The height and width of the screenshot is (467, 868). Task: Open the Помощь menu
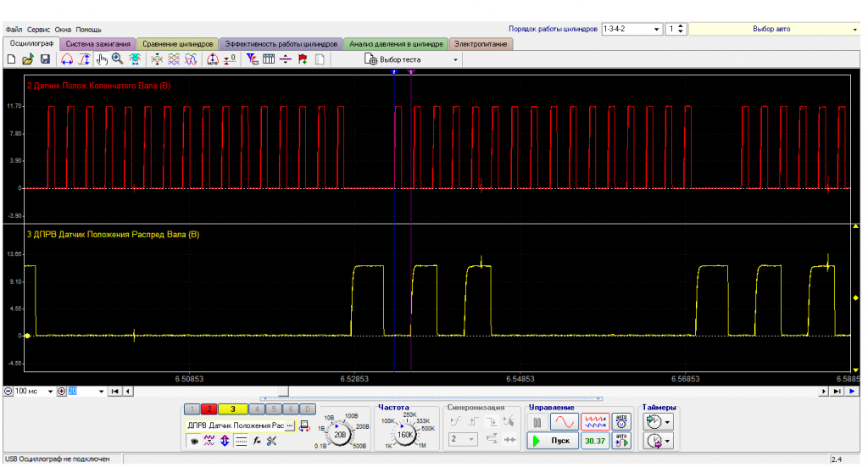(x=88, y=30)
